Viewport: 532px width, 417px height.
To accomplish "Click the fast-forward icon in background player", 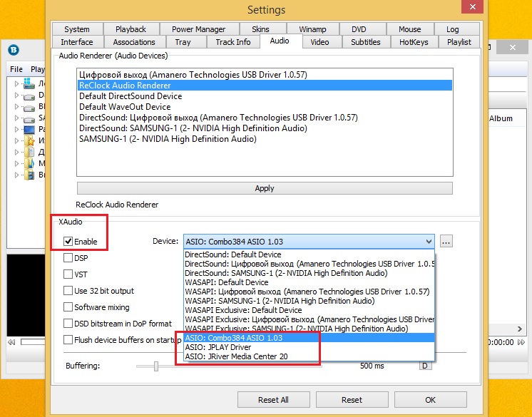I will click(521, 342).
